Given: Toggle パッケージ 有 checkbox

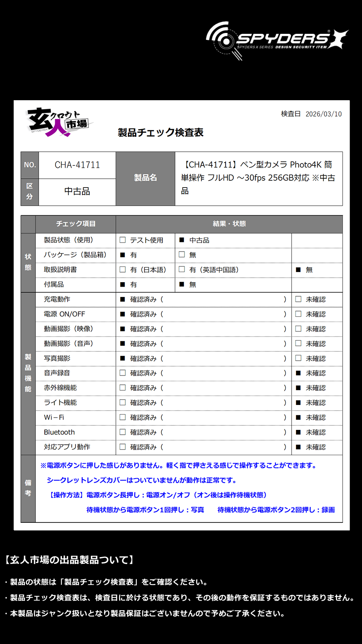Looking at the screenshot, I should click(x=123, y=255).
